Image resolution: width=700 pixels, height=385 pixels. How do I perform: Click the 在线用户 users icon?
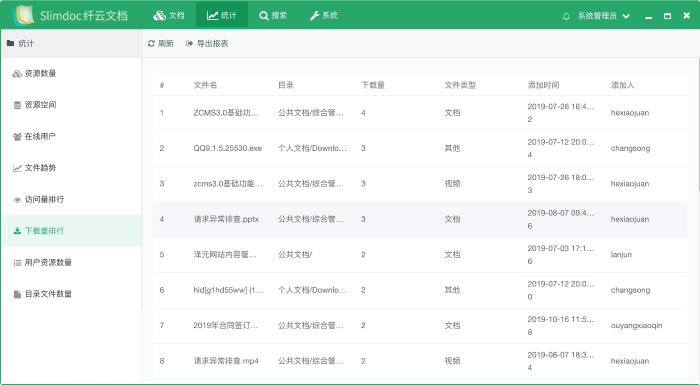tap(17, 137)
